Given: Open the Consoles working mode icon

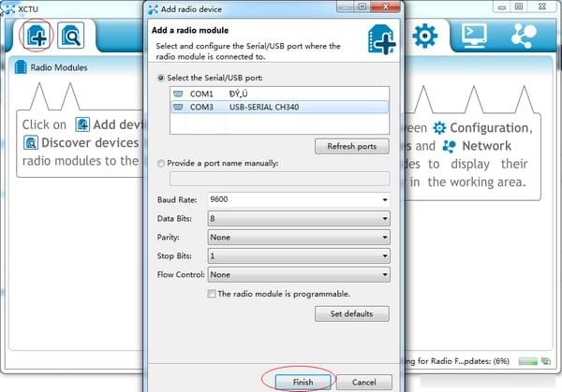Looking at the screenshot, I should 474,36.
